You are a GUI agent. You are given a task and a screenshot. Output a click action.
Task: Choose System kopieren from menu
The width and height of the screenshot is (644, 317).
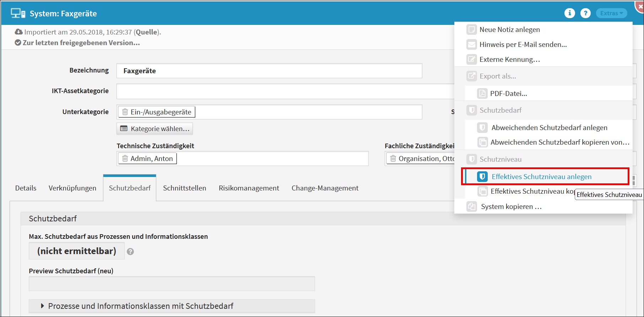click(511, 206)
